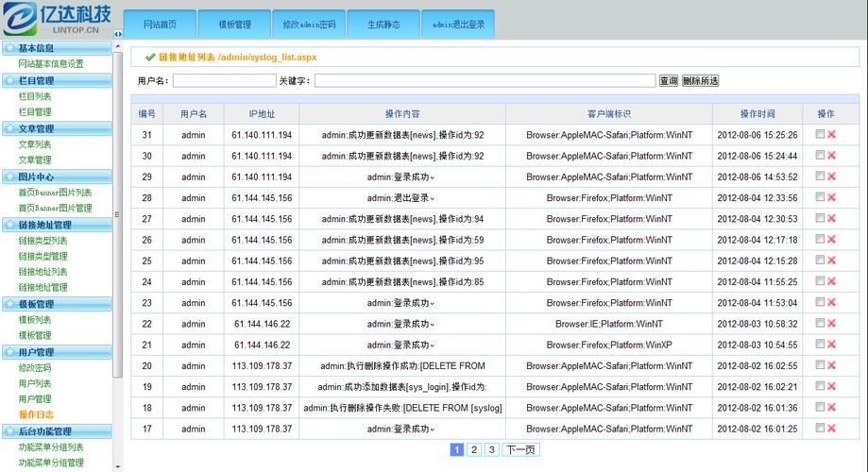This screenshot has width=868, height=472.
Task: Focus the 用户名 filter input field
Action: pos(224,81)
